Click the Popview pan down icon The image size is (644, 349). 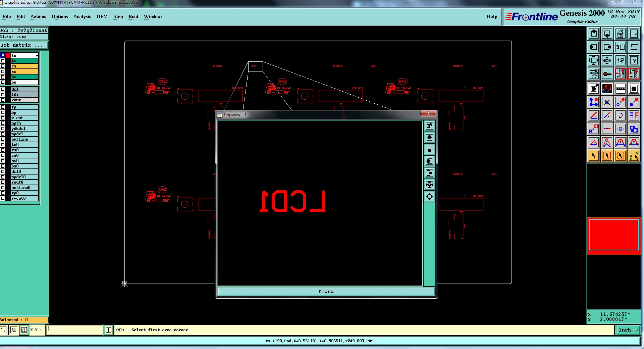pos(429,150)
